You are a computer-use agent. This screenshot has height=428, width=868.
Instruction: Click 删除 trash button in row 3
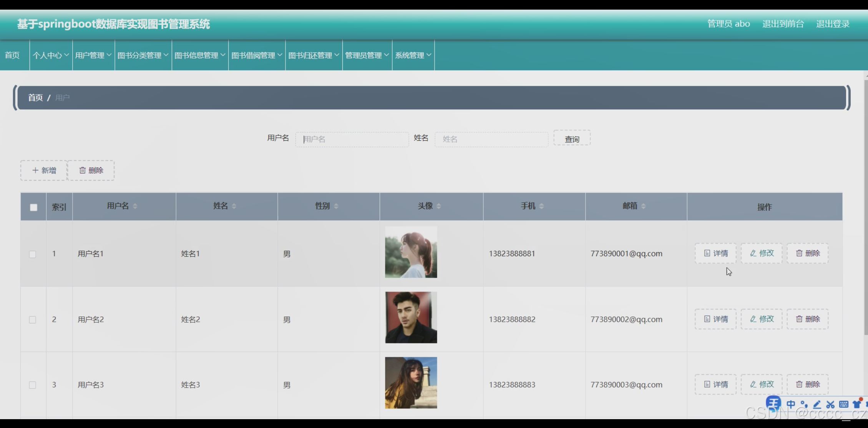point(808,384)
